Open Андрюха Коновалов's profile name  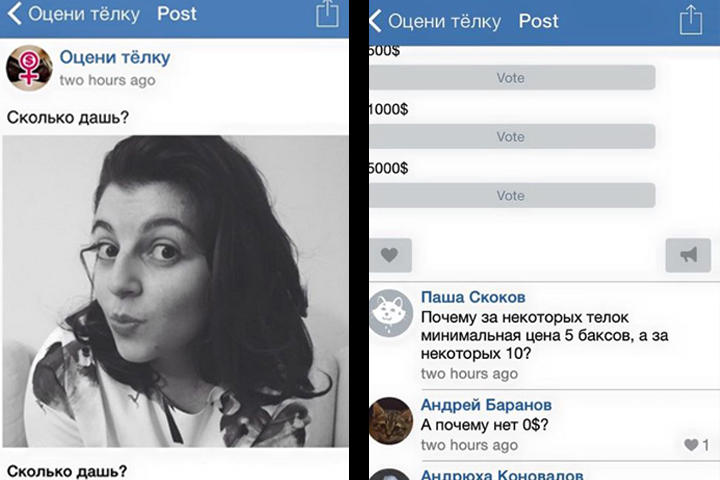click(502, 474)
